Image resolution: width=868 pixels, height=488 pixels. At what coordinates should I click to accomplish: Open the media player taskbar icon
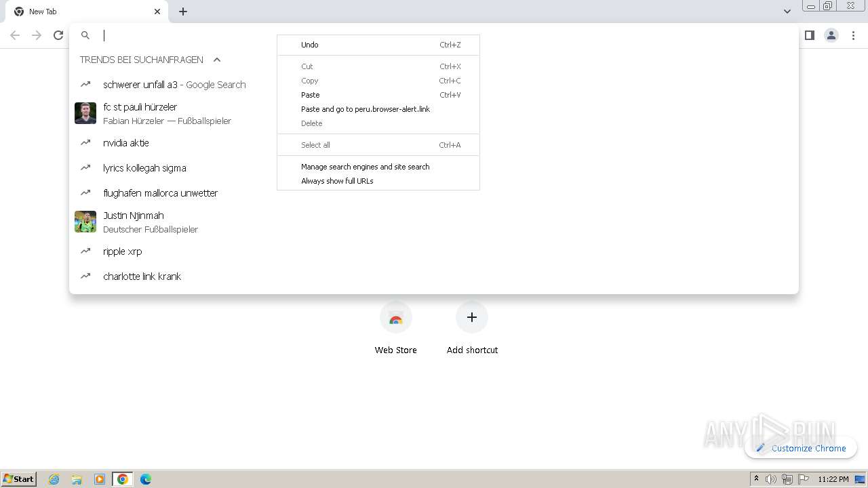[x=100, y=479]
